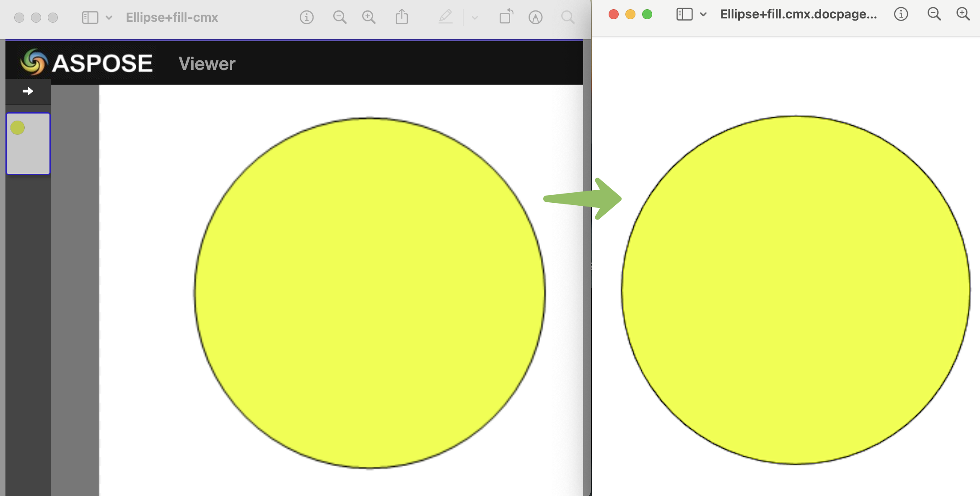980x496 pixels.
Task: Click the circled-A annotate icon
Action: [535, 18]
